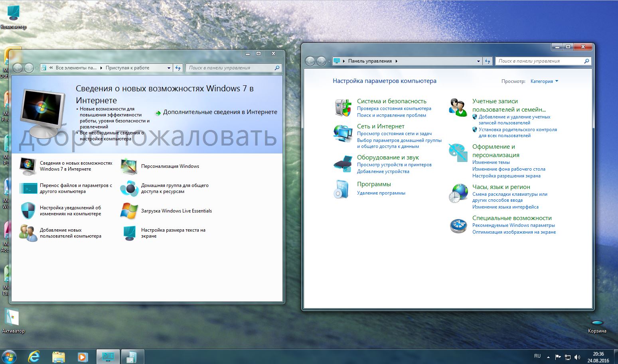Click the Оформление и персонализация icon
This screenshot has width=618, height=364.
click(x=458, y=153)
